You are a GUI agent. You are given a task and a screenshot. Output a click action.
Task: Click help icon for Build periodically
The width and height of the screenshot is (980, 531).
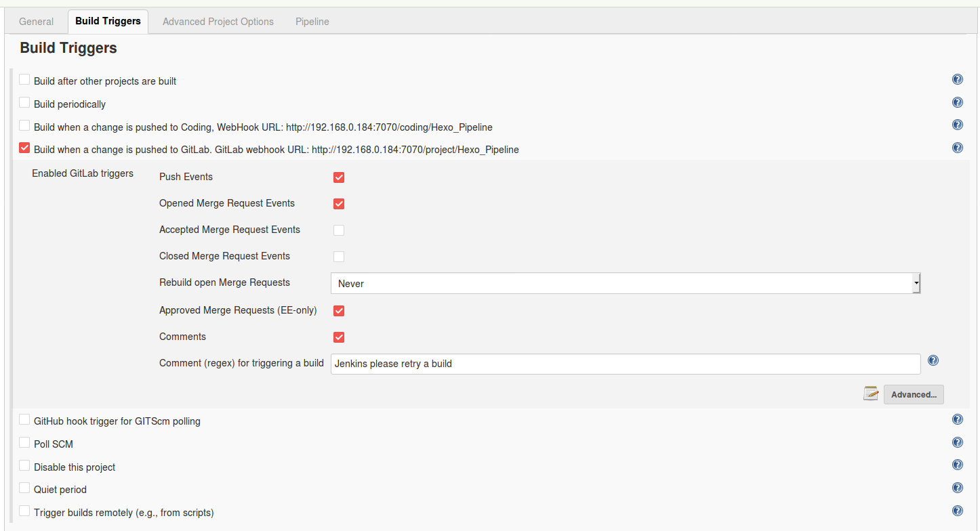pos(957,103)
